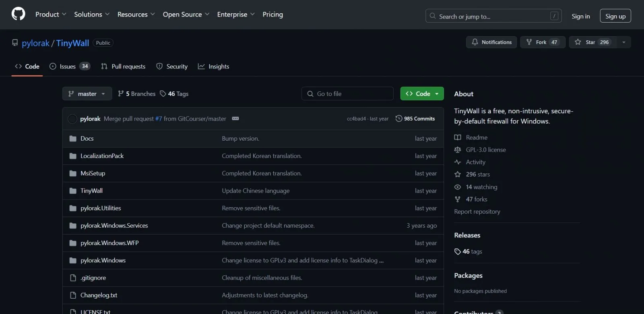Click pylorak's avatar in the commit bar

[72, 119]
